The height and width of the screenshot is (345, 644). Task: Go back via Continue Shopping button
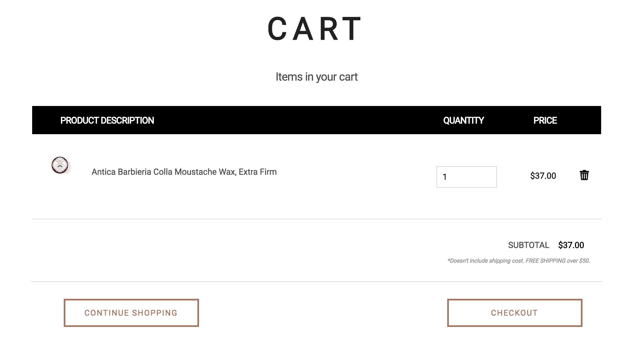(131, 313)
